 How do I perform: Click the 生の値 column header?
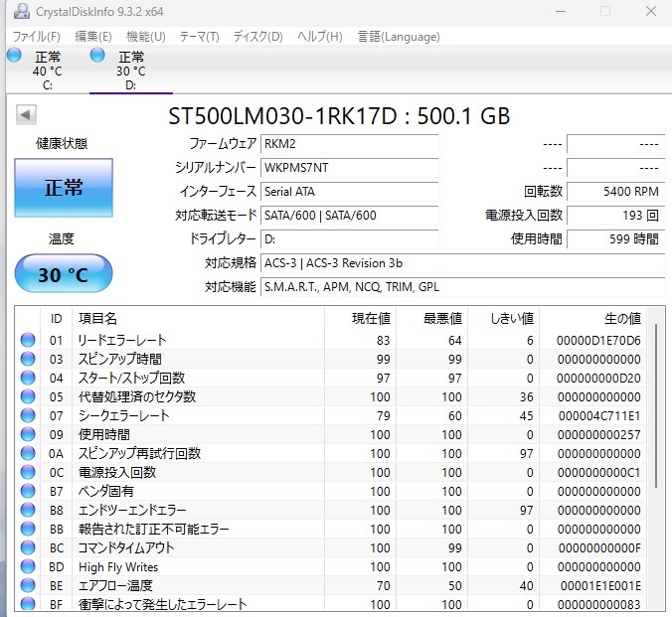click(592, 318)
